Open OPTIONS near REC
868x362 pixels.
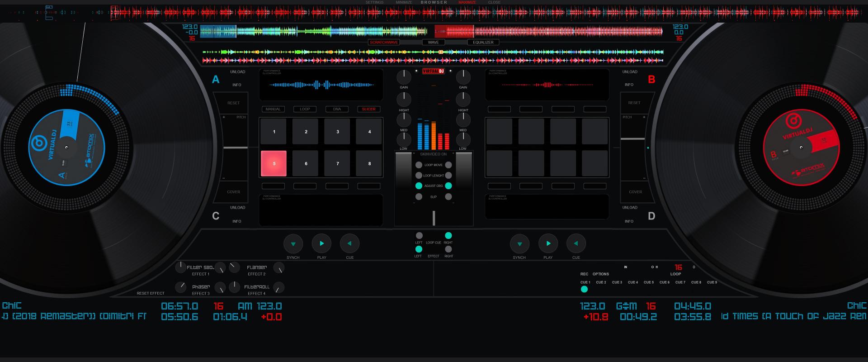[601, 274]
